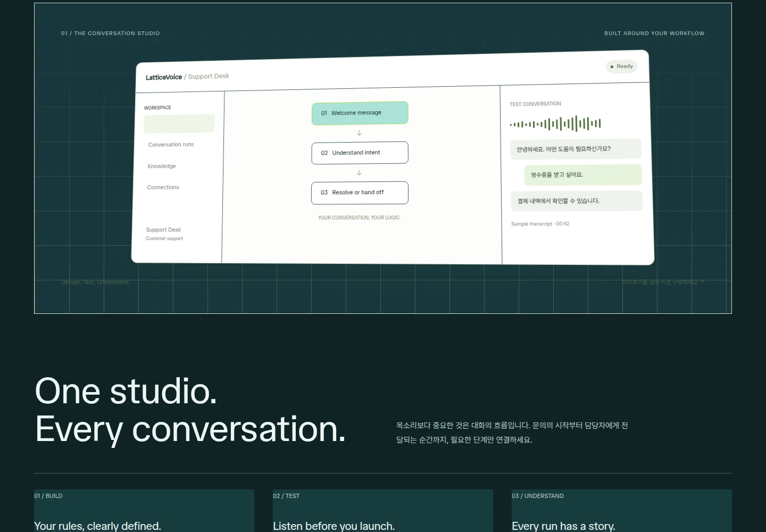Click the 미리보기를 넘어 직접 구성하세요 link
This screenshot has height=532, width=766.
(663, 282)
